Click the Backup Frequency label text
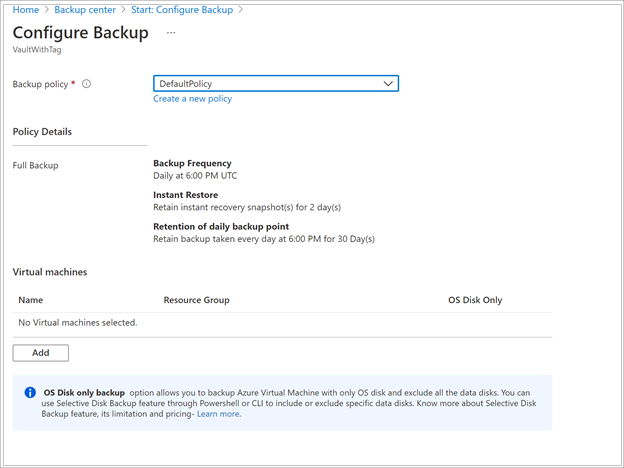 (192, 163)
